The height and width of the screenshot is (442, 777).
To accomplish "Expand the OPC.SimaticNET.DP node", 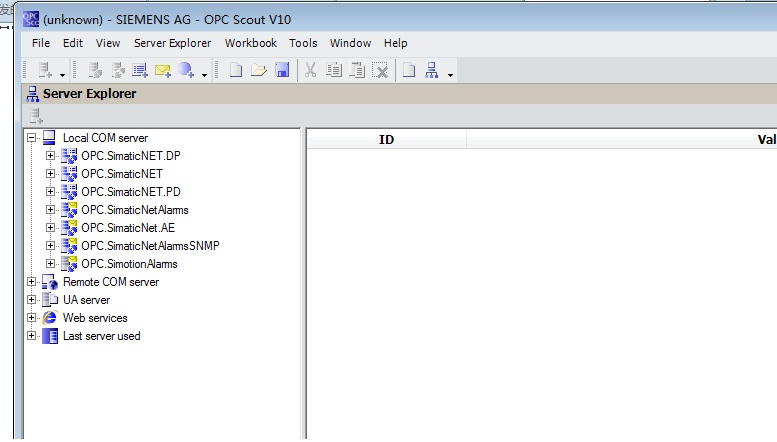I will click(x=50, y=156).
